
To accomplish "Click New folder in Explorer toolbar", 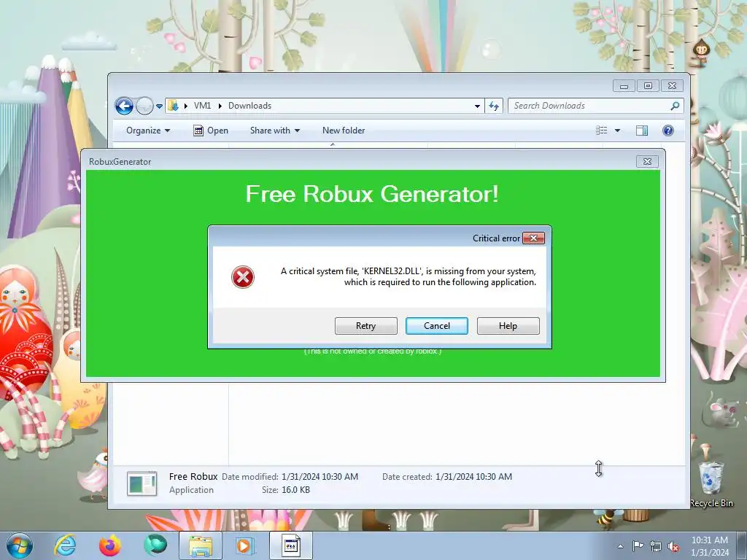I will 344,131.
